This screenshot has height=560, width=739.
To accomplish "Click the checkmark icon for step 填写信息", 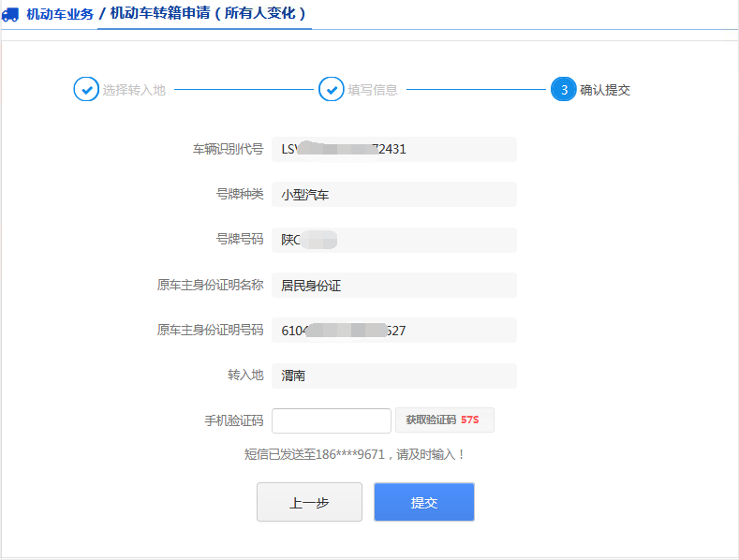I will [331, 90].
